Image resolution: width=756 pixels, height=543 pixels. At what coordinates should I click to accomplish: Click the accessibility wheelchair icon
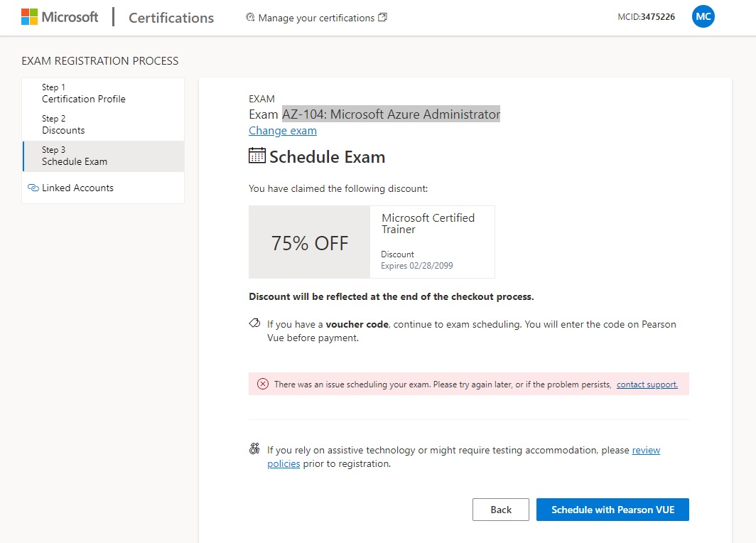click(x=254, y=448)
